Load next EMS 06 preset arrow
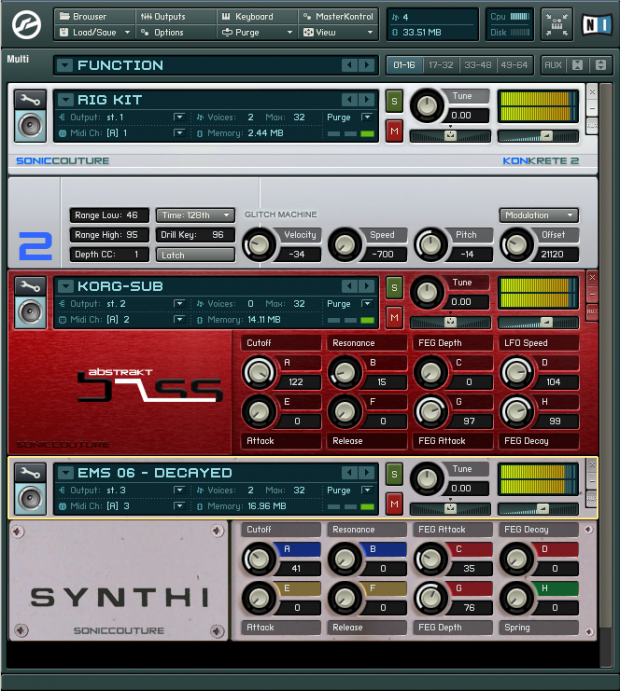The height and width of the screenshot is (691, 620). pyautogui.click(x=366, y=473)
